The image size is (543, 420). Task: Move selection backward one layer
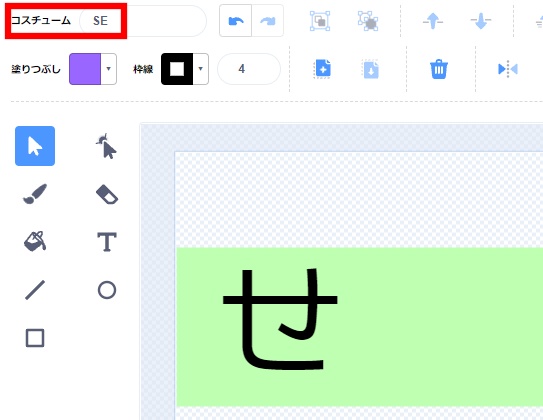point(481,21)
